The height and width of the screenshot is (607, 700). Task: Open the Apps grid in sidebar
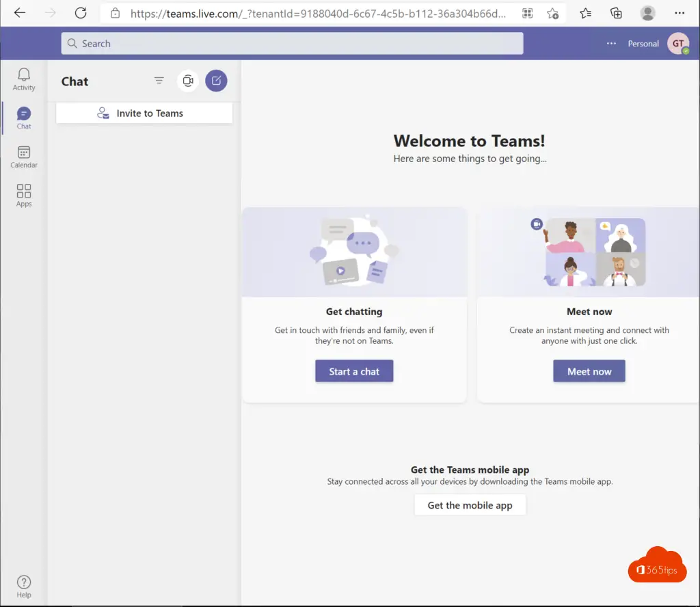pos(24,195)
